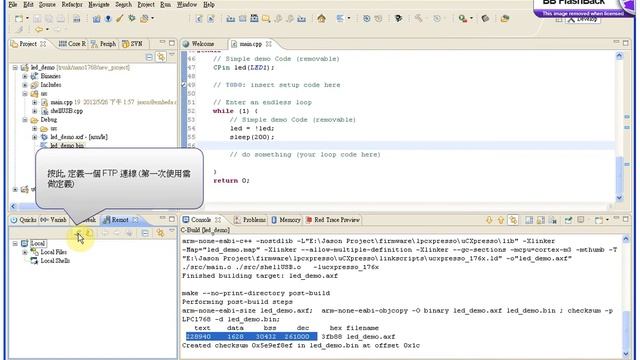Select Local Shells in Remote Systems
Image resolution: width=640 pixels, height=360 pixels.
(x=55, y=261)
